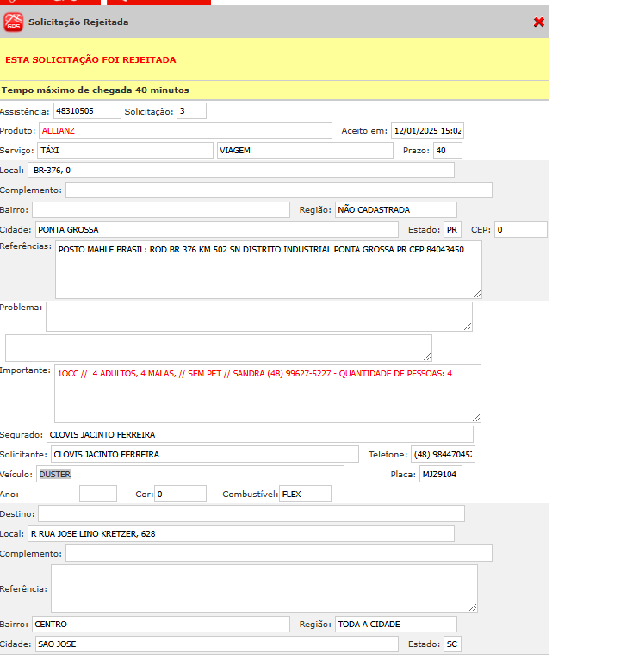Click the unlabeled text area below Problema
The width and height of the screenshot is (639, 672).
click(x=219, y=348)
